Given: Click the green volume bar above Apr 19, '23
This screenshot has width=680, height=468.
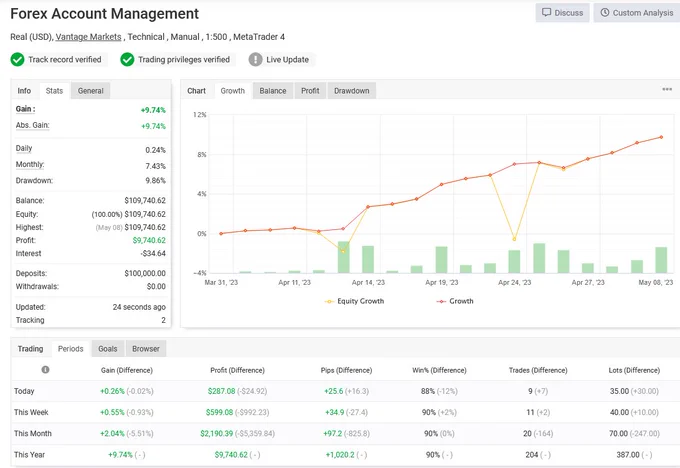Looking at the screenshot, I should click(x=441, y=260).
